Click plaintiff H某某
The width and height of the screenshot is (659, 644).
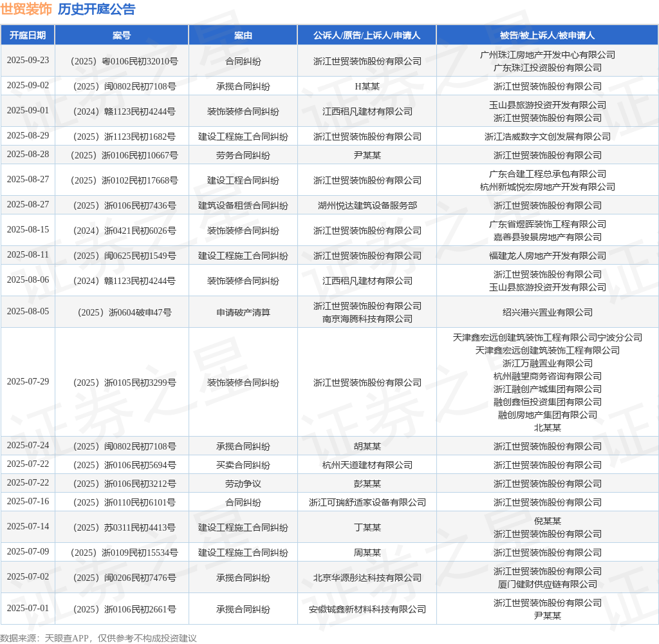click(367, 86)
